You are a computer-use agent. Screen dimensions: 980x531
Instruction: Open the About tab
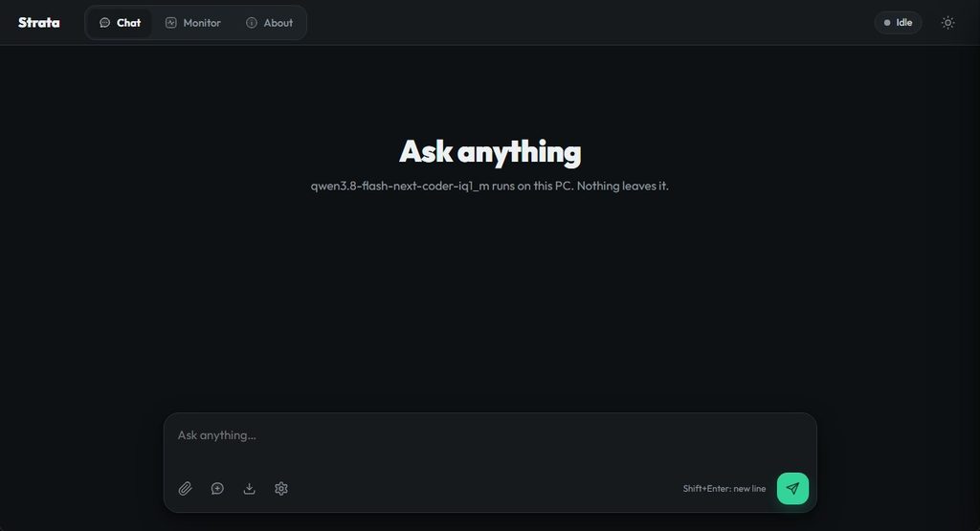(269, 23)
